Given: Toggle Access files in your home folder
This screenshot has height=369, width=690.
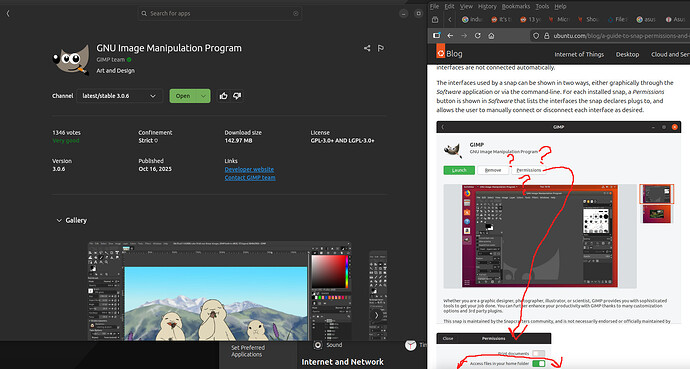Looking at the screenshot, I should point(538,364).
